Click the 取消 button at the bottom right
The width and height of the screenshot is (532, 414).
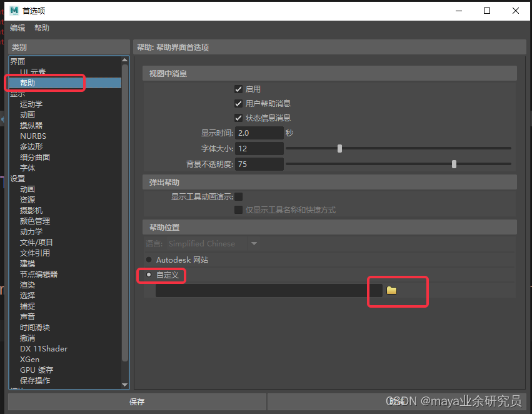point(396,401)
